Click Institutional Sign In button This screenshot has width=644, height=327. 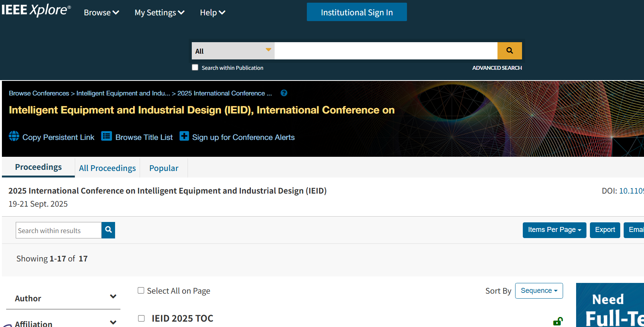[357, 12]
